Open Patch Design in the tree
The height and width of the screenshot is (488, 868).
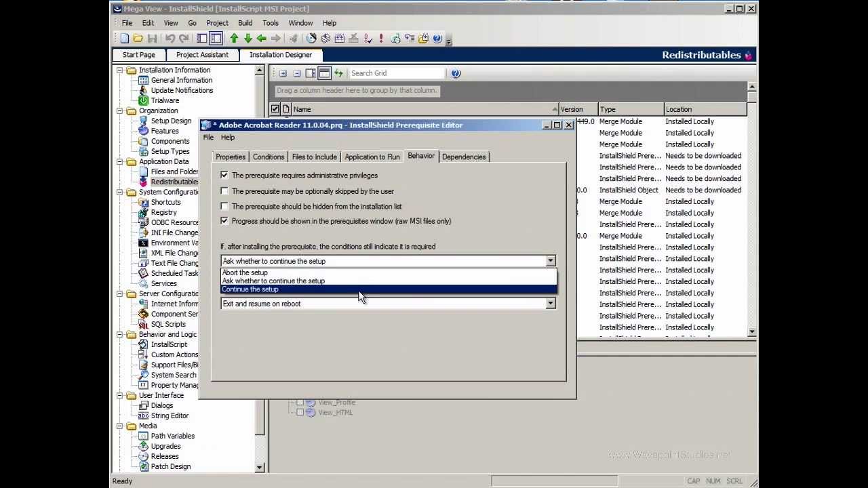pyautogui.click(x=171, y=466)
